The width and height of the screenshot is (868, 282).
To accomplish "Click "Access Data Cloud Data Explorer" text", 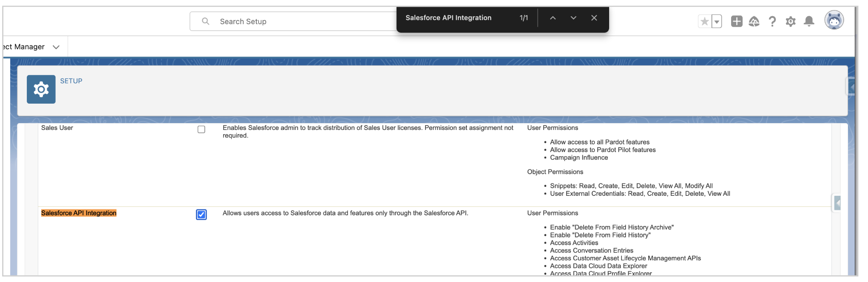I will [599, 266].
